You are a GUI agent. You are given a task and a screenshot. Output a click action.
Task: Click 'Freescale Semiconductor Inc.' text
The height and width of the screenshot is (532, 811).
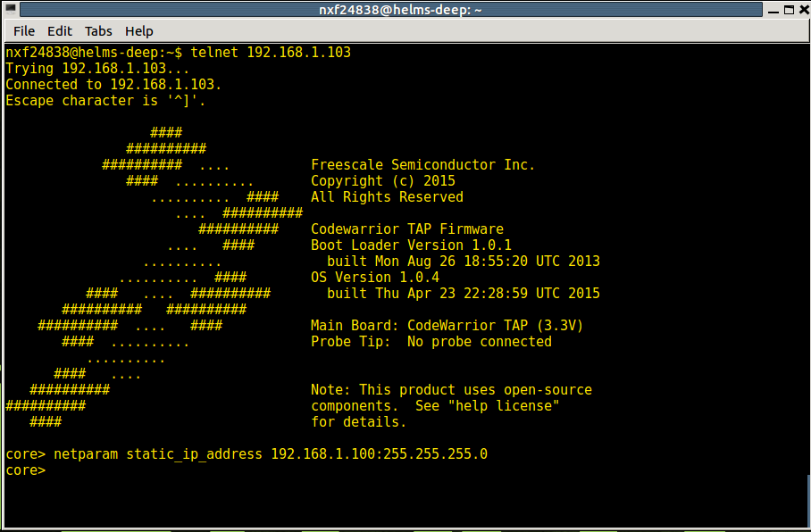[x=422, y=165]
